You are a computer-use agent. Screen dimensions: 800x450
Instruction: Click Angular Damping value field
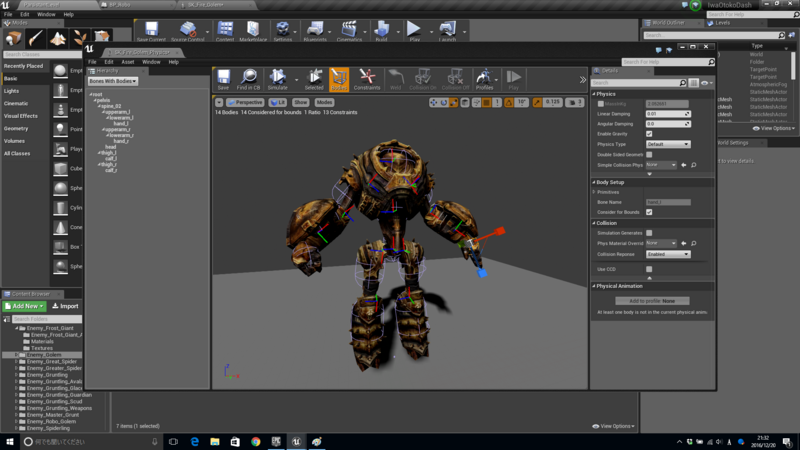click(668, 124)
